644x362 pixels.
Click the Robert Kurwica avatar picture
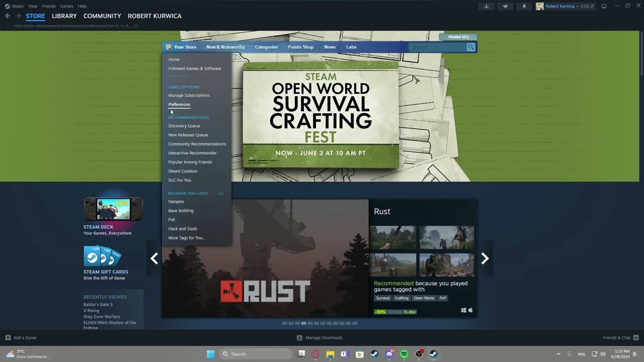(540, 6)
